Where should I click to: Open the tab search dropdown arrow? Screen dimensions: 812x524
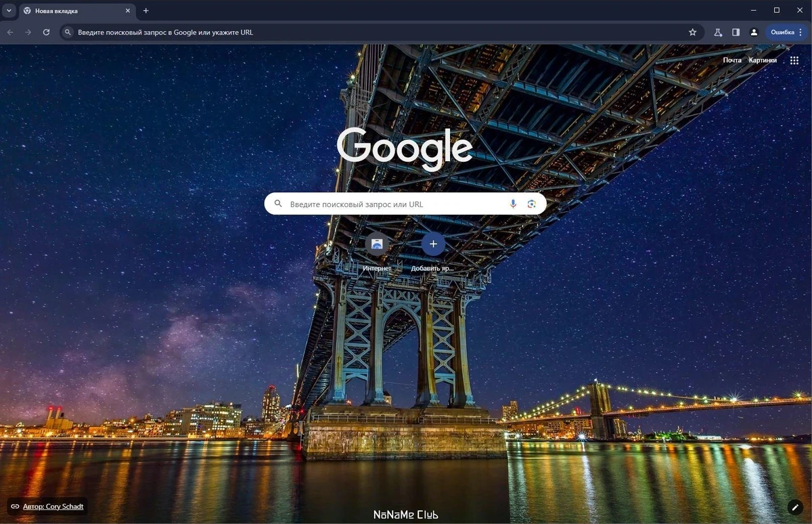[9, 11]
